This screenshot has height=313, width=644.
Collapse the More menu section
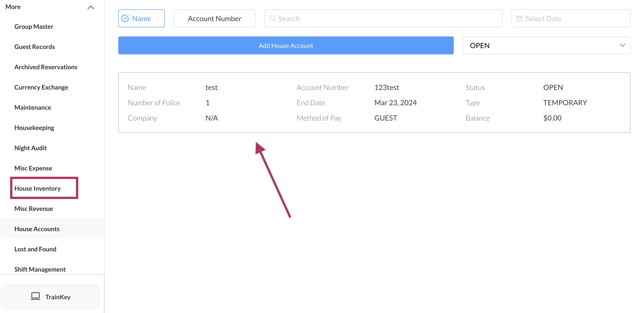(91, 7)
